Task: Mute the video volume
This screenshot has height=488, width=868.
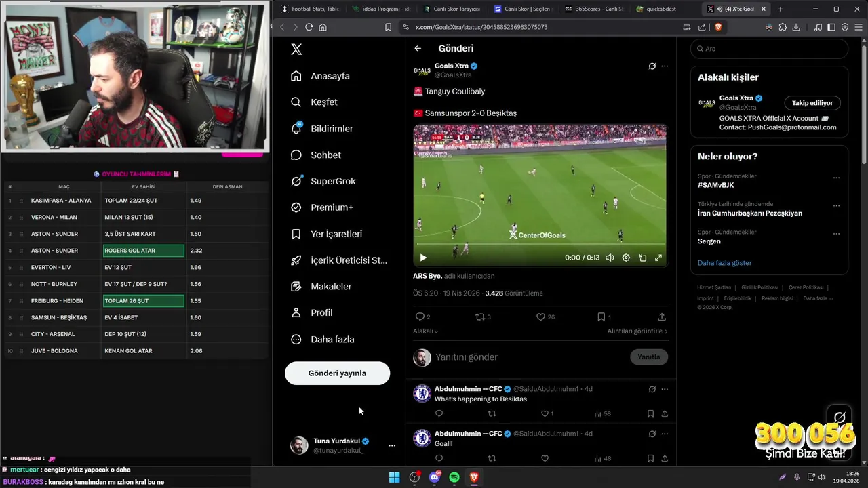Action: 610,258
